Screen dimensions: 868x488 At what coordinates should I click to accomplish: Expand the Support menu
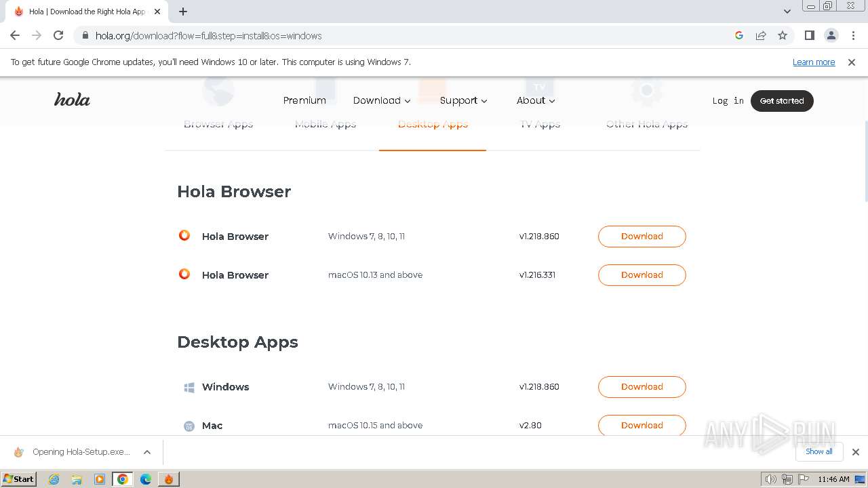coord(464,100)
